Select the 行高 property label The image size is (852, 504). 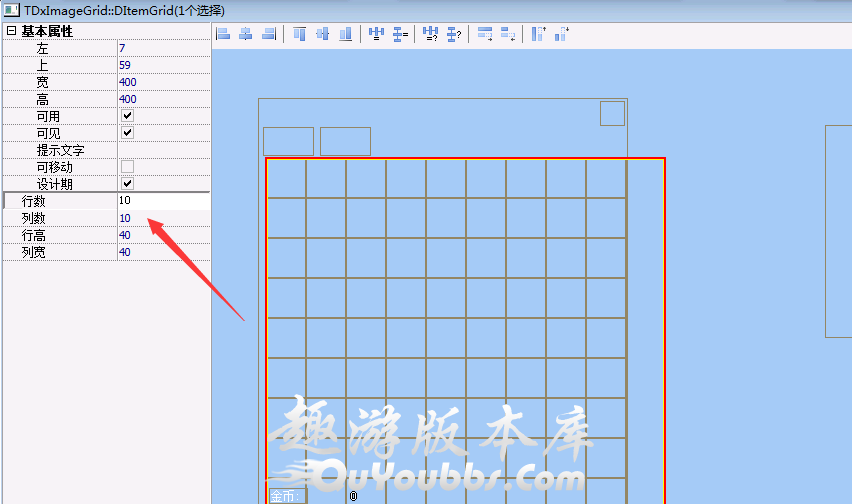(33, 235)
